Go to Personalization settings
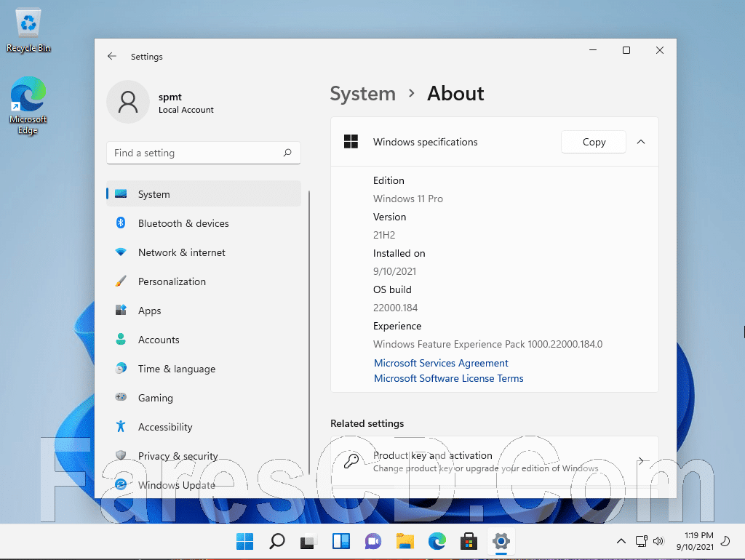Viewport: 745px width, 560px height. pyautogui.click(x=204, y=281)
